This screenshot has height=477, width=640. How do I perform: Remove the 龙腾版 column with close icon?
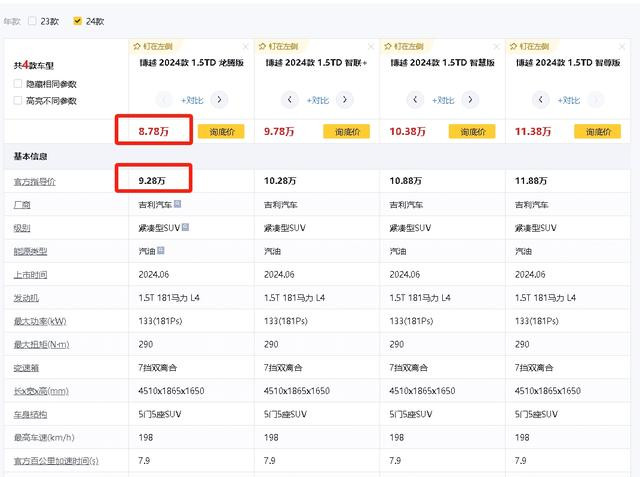245,47
